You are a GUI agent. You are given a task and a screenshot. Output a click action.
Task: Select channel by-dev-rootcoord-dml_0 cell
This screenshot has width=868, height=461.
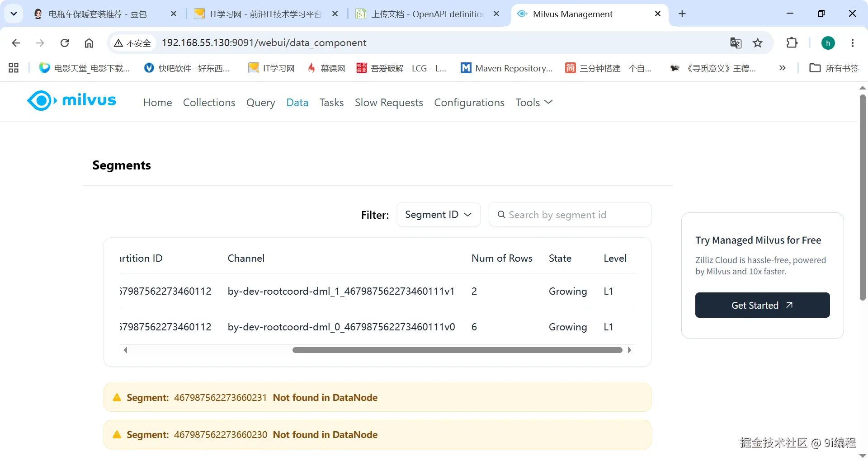coord(341,327)
